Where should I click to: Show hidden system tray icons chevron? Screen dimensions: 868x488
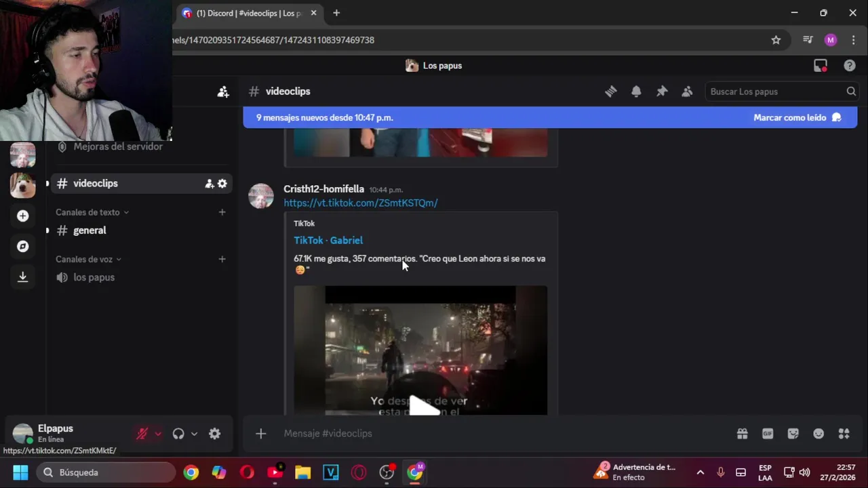click(x=701, y=472)
